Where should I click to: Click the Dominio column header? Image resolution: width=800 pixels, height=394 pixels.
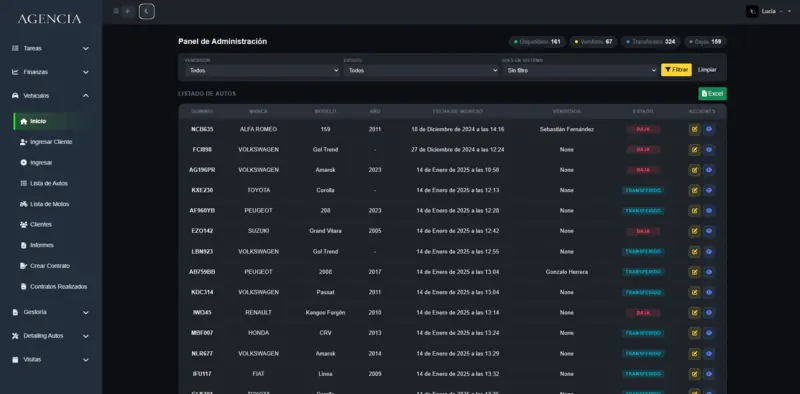tap(202, 111)
